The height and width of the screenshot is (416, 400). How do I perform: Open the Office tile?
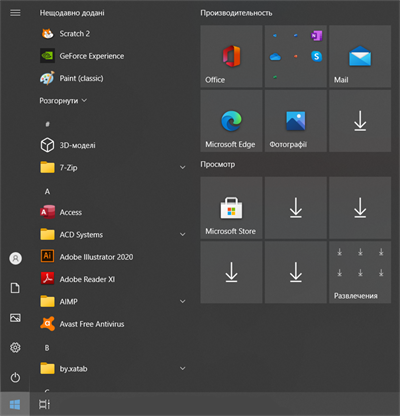coord(231,56)
